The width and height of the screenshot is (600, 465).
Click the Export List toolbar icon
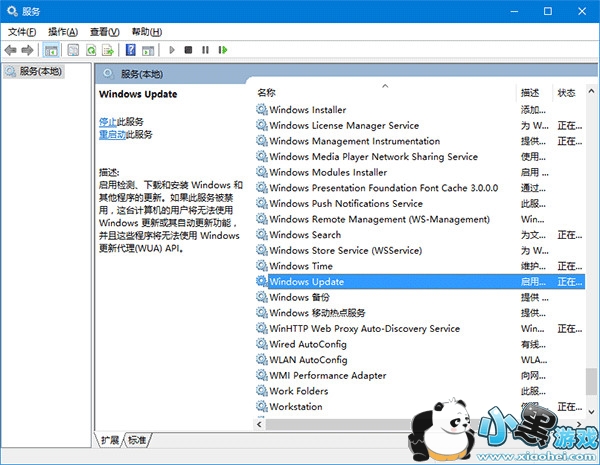(108, 50)
